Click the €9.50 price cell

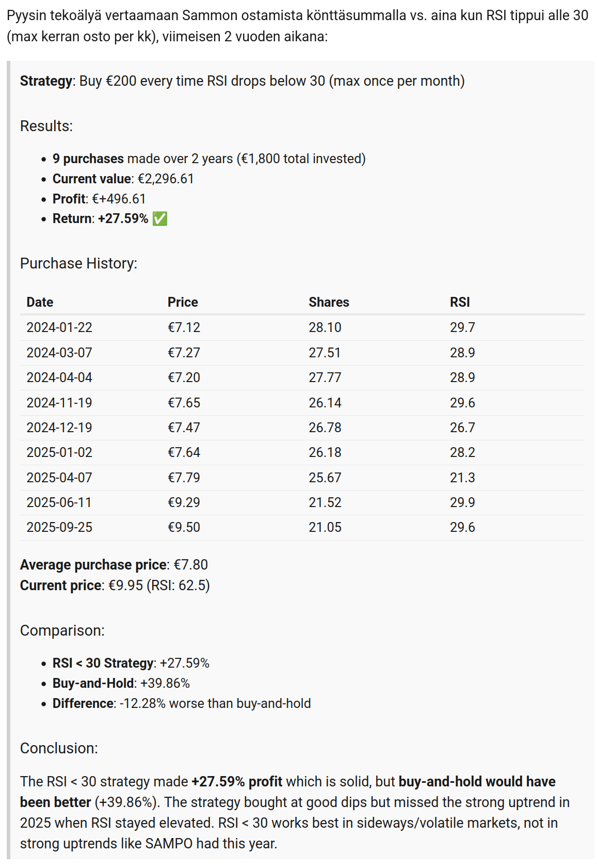coord(184,527)
